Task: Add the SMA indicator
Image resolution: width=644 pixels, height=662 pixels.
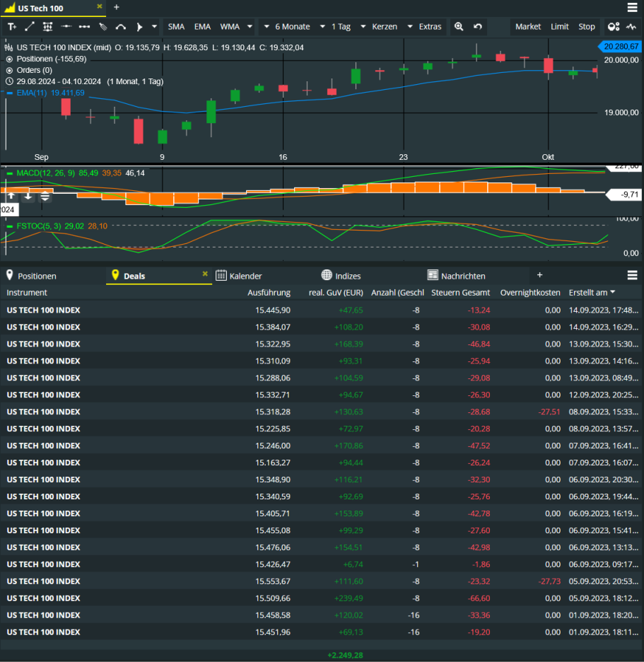Action: click(x=176, y=27)
